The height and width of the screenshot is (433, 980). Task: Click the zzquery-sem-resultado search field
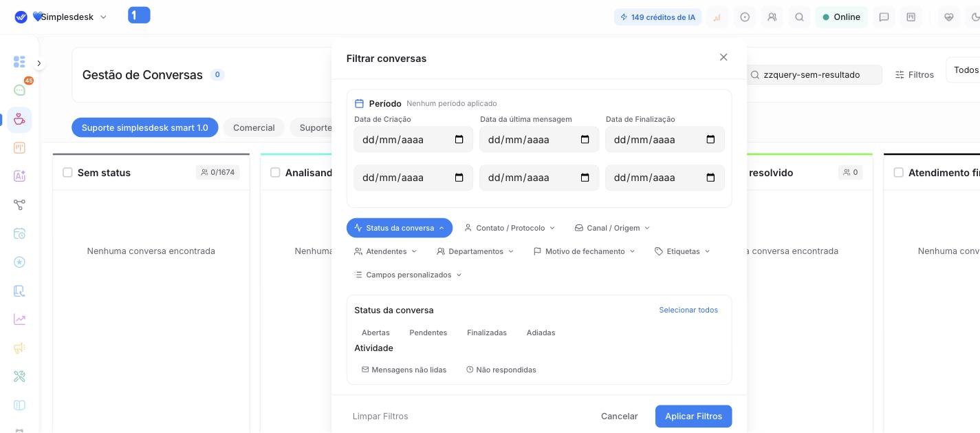point(815,74)
